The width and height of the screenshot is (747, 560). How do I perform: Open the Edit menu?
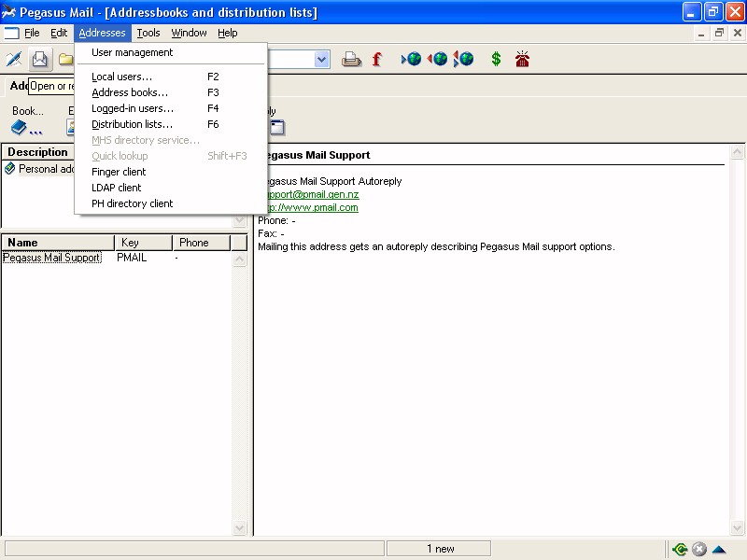coord(59,33)
